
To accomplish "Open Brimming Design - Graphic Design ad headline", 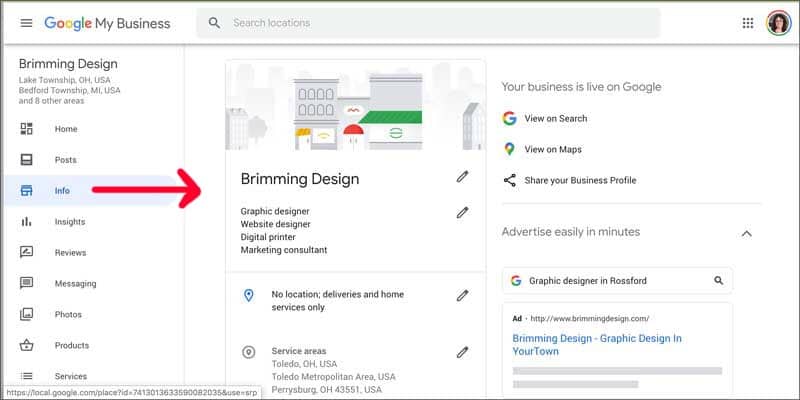I will click(597, 345).
